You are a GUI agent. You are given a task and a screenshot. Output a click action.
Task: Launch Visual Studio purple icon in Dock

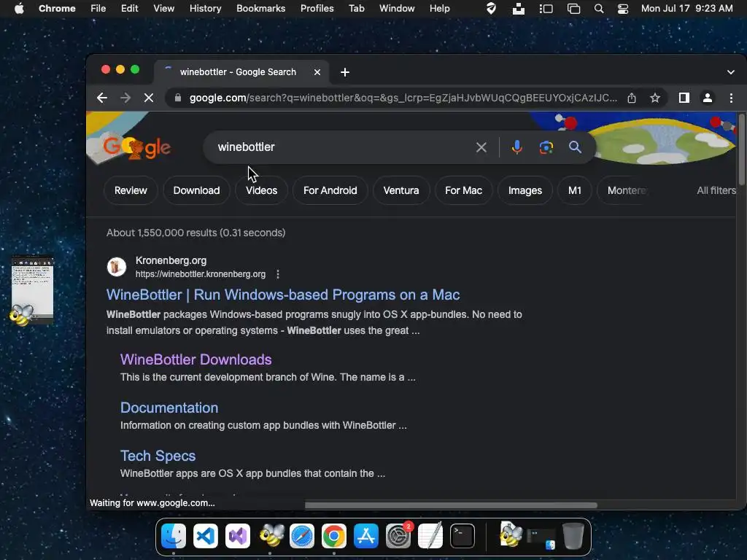238,536
